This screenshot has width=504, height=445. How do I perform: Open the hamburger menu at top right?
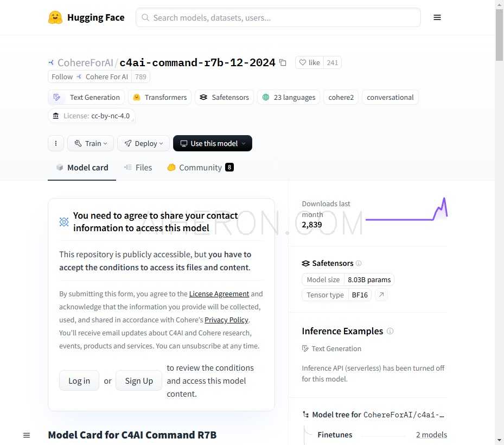pyautogui.click(x=437, y=17)
